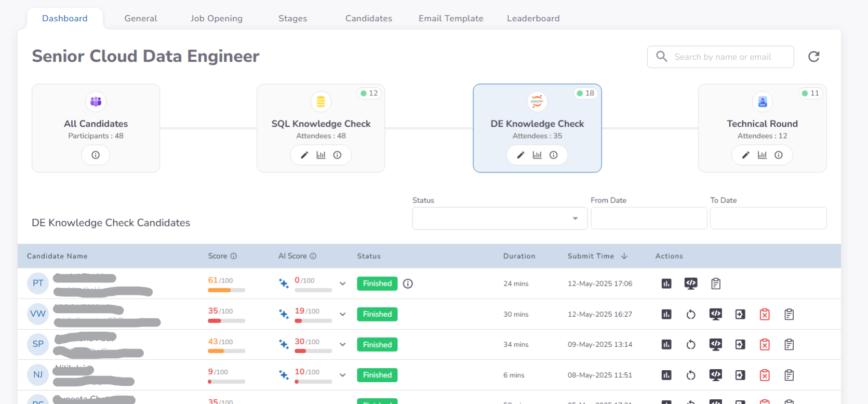
Task: Click the To Date field
Action: (x=768, y=218)
